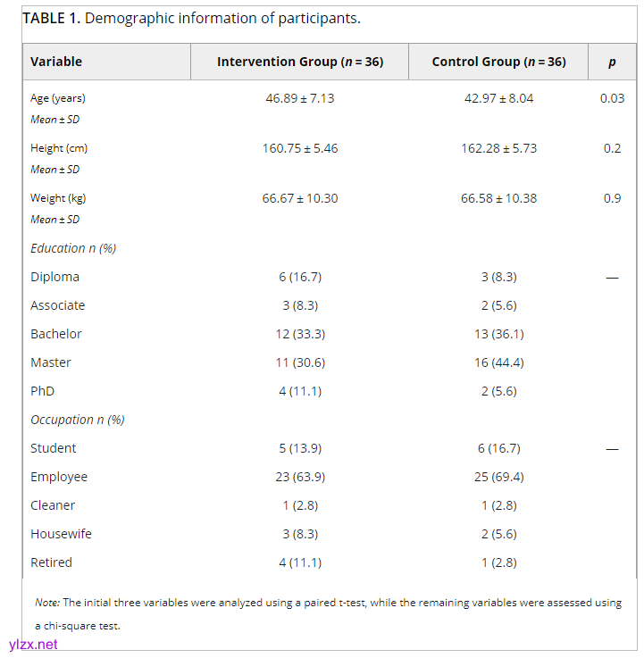This screenshot has height=658, width=644.
Task: Select the Control Group column header
Action: click(x=498, y=62)
